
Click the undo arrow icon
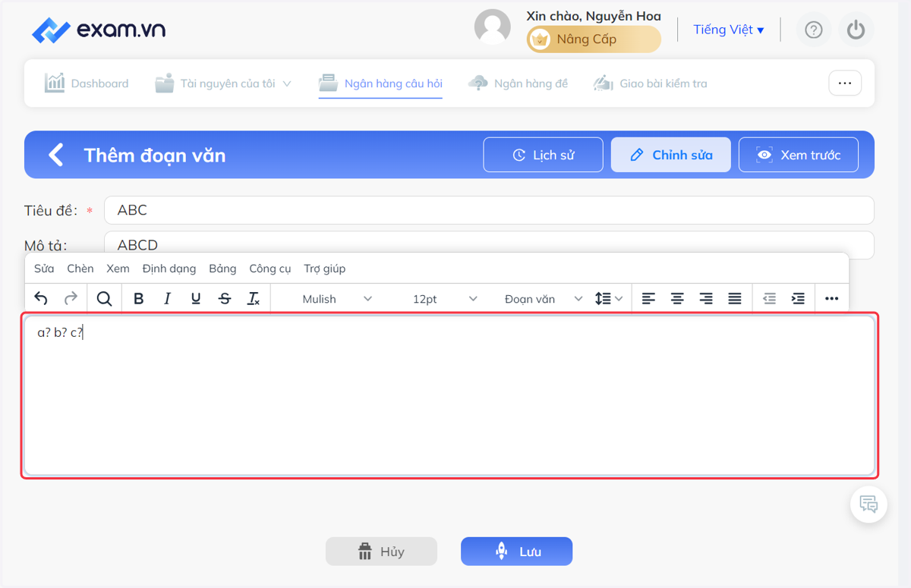[x=41, y=299]
